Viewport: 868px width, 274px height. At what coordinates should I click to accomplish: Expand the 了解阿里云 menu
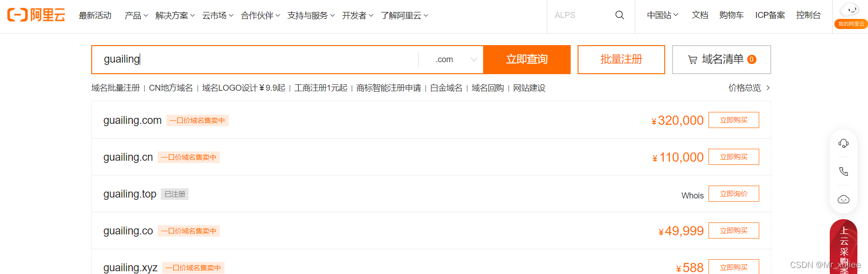pos(404,16)
